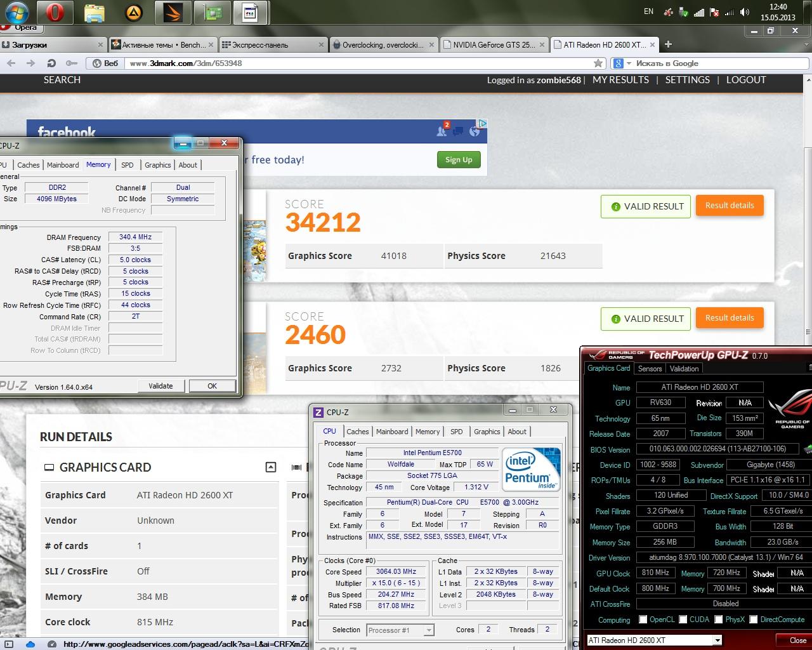Open the 3DMark taskbar icon

tap(173, 12)
